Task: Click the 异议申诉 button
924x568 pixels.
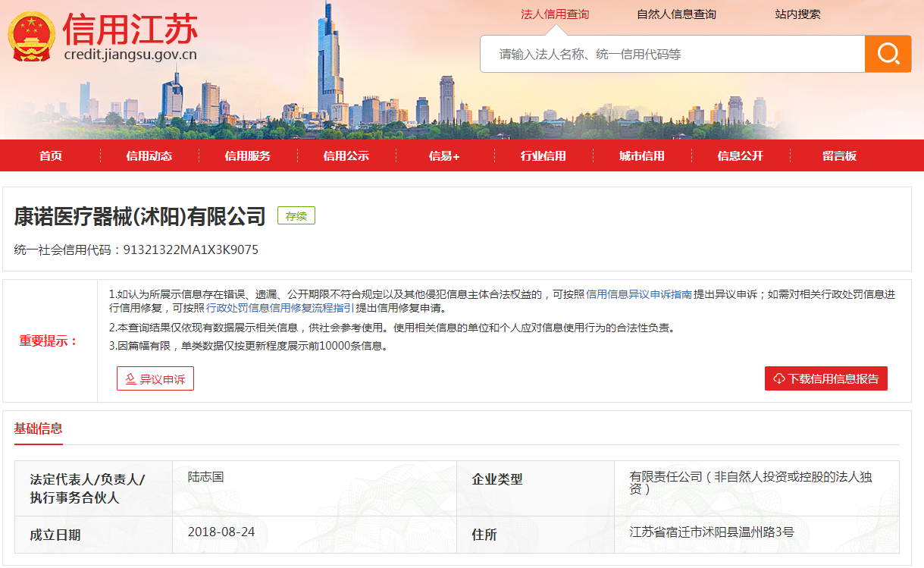Action: pyautogui.click(x=155, y=378)
